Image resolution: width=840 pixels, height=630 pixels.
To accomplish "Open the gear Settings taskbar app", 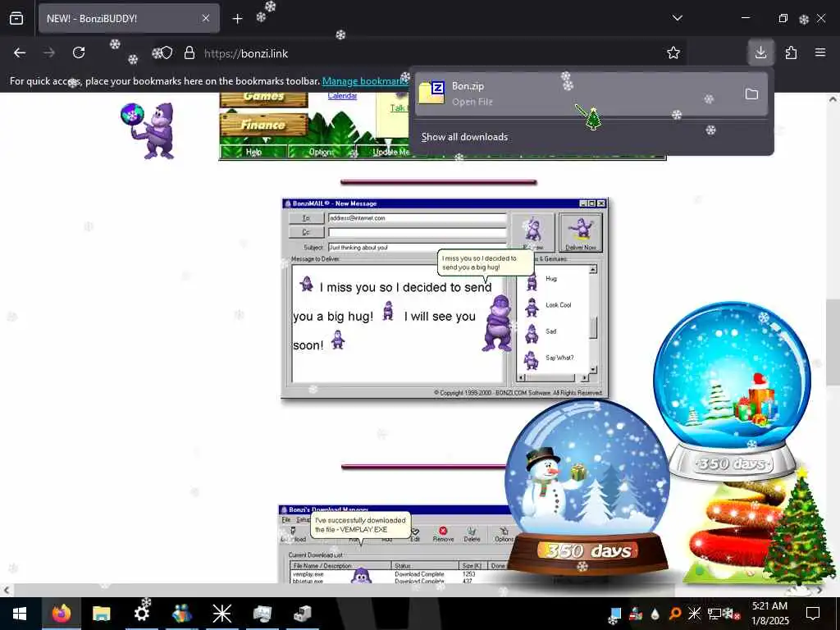I will (x=141, y=614).
